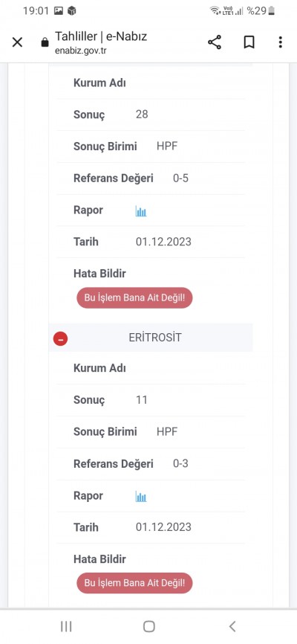Collapse ERİTROSİT section with red minus

(60, 339)
